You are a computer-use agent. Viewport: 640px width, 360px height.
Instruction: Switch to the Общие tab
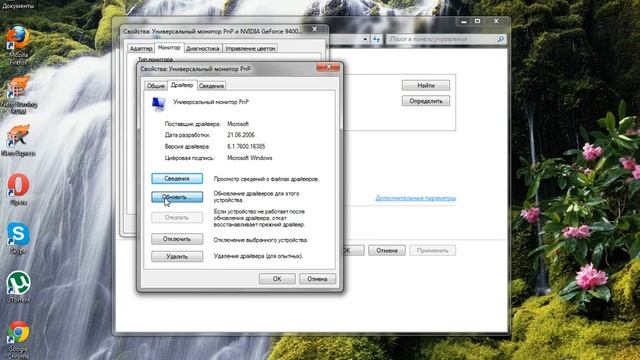156,86
